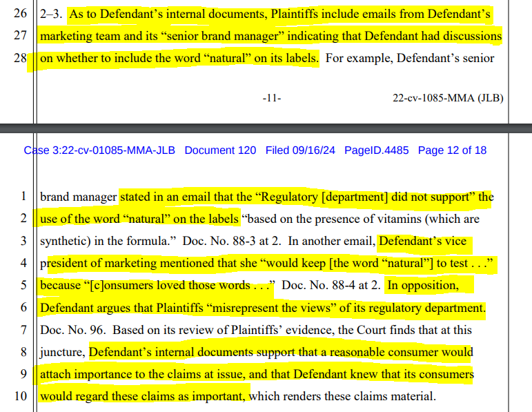Click line number 27 in the margin

[x=20, y=35]
